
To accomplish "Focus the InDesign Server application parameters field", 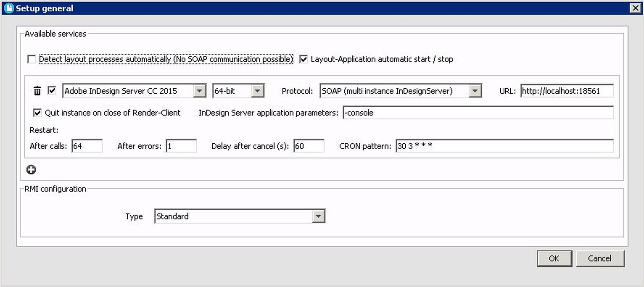I will point(478,113).
